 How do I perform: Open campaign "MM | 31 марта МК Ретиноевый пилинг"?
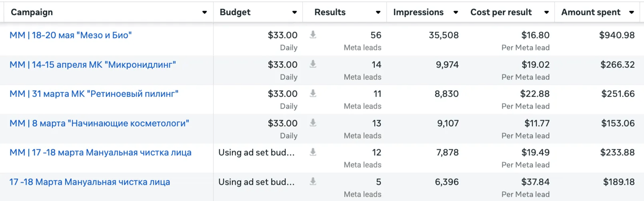tap(94, 94)
